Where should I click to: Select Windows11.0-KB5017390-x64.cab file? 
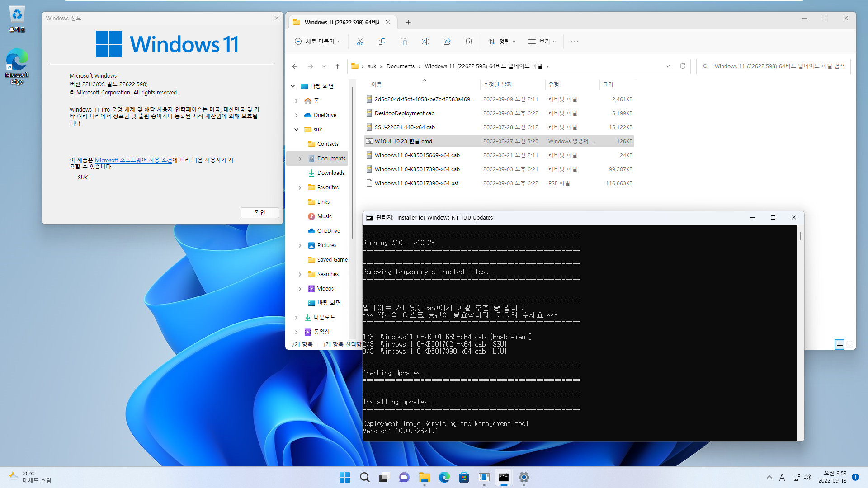point(417,169)
